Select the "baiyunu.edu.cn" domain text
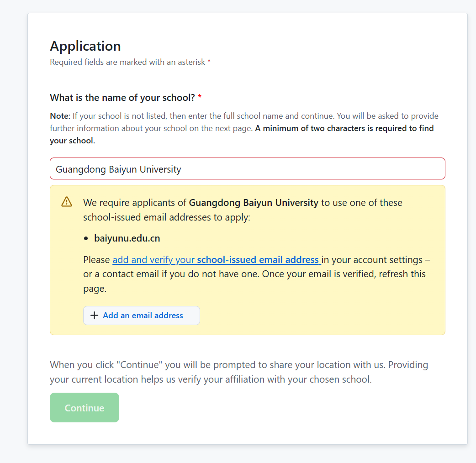Image resolution: width=476 pixels, height=463 pixels. tap(127, 238)
